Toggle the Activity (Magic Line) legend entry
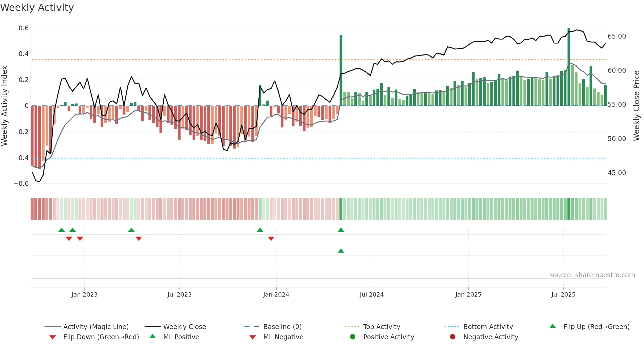This screenshot has width=644, height=362. 87,327
